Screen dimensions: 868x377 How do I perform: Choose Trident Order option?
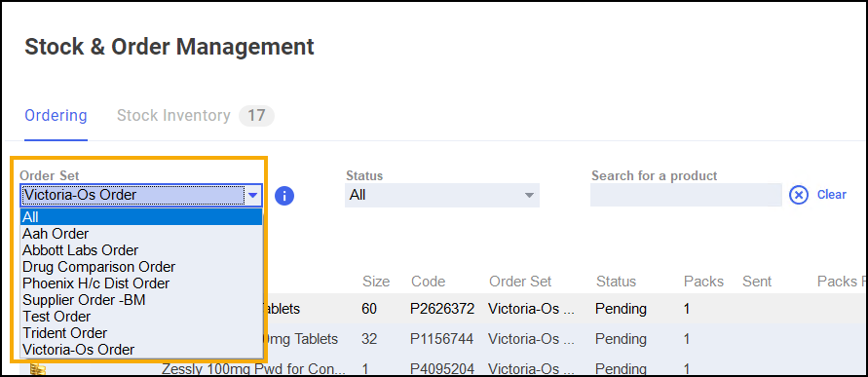(x=141, y=333)
